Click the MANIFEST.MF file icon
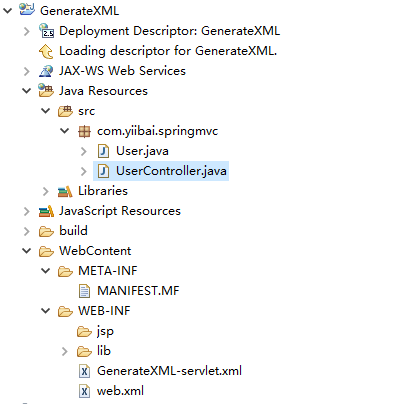Image resolution: width=410 pixels, height=404 pixels. pyautogui.click(x=84, y=291)
